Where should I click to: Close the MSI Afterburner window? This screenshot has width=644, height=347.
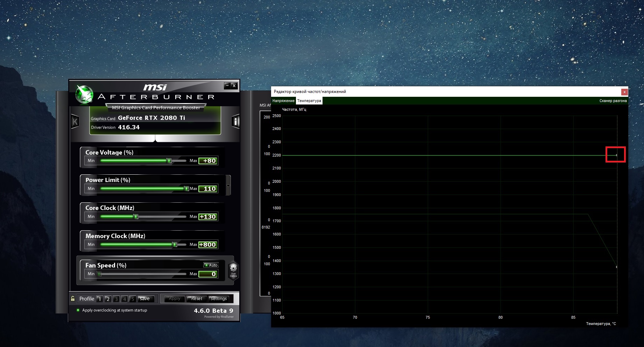(x=234, y=85)
